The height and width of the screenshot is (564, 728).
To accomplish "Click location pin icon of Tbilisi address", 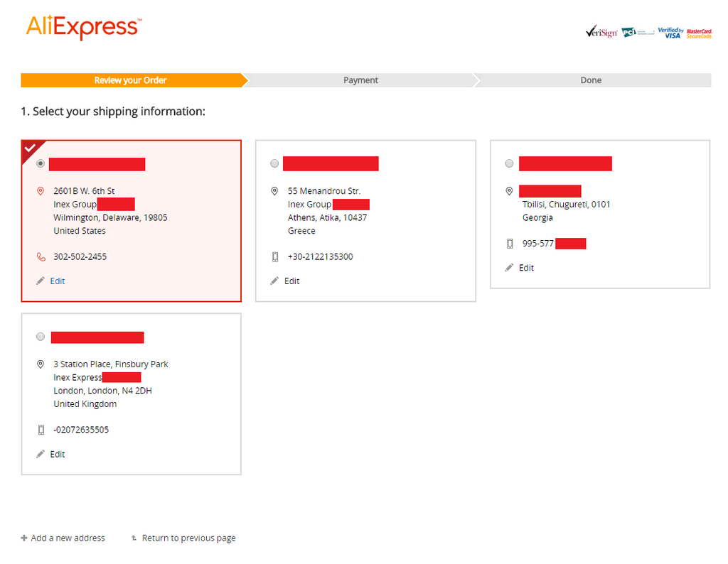I will pos(509,191).
